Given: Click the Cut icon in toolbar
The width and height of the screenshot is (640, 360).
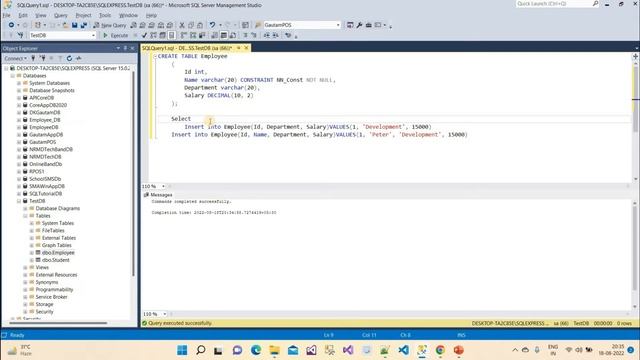Looking at the screenshot, I should 182,25.
